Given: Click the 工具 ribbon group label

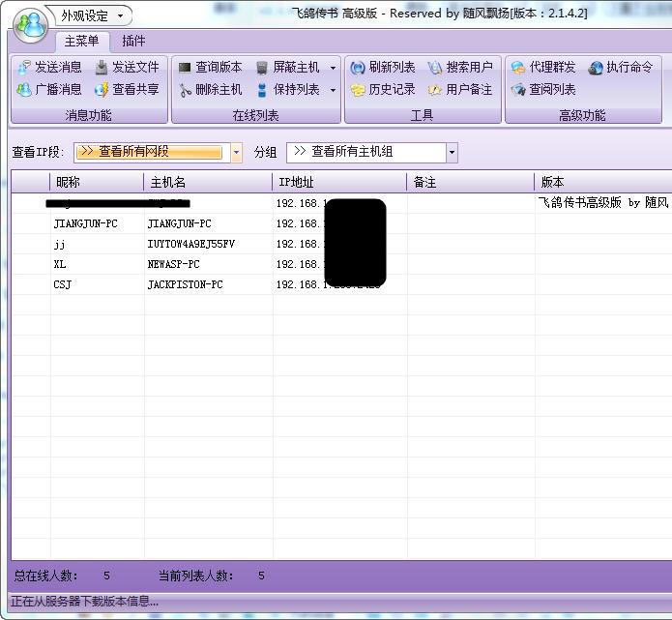Looking at the screenshot, I should 423,115.
